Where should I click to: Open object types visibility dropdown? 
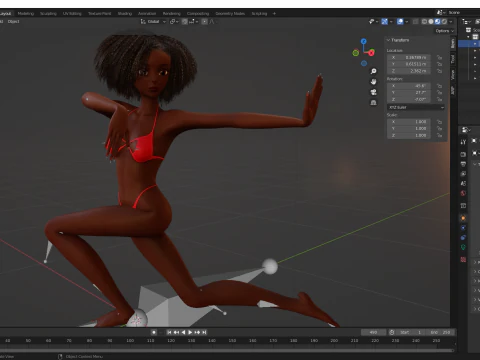(373, 21)
